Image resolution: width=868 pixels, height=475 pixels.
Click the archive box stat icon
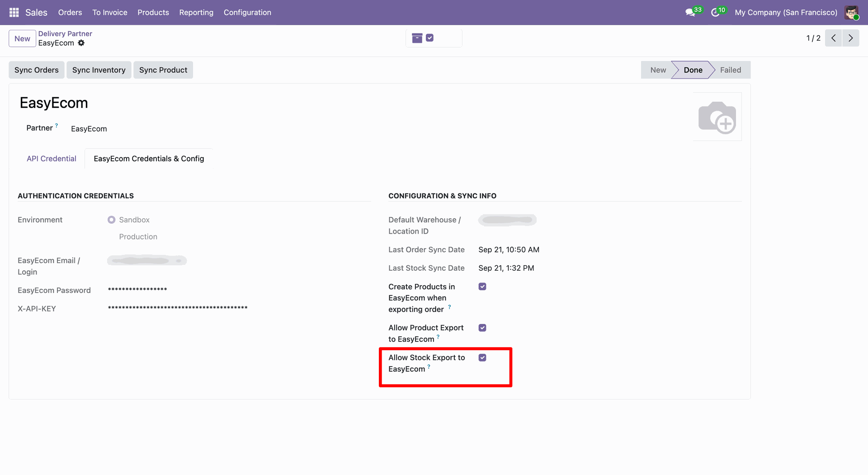[417, 38]
